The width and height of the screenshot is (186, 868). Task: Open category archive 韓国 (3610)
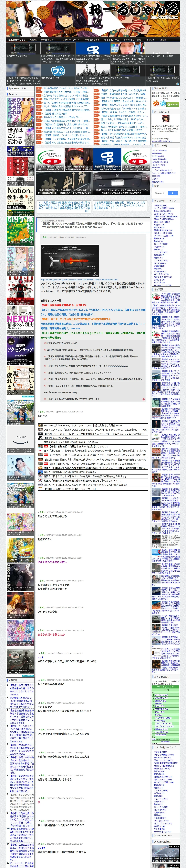159,239
